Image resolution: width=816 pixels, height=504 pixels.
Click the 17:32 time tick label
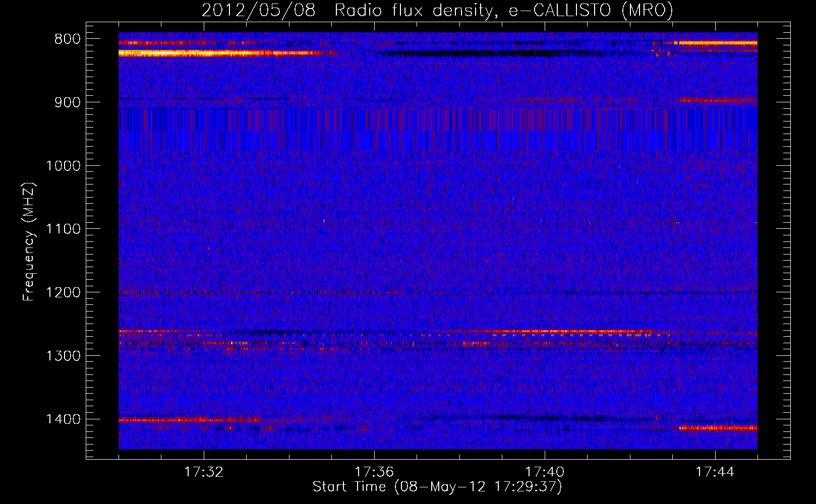pos(204,472)
